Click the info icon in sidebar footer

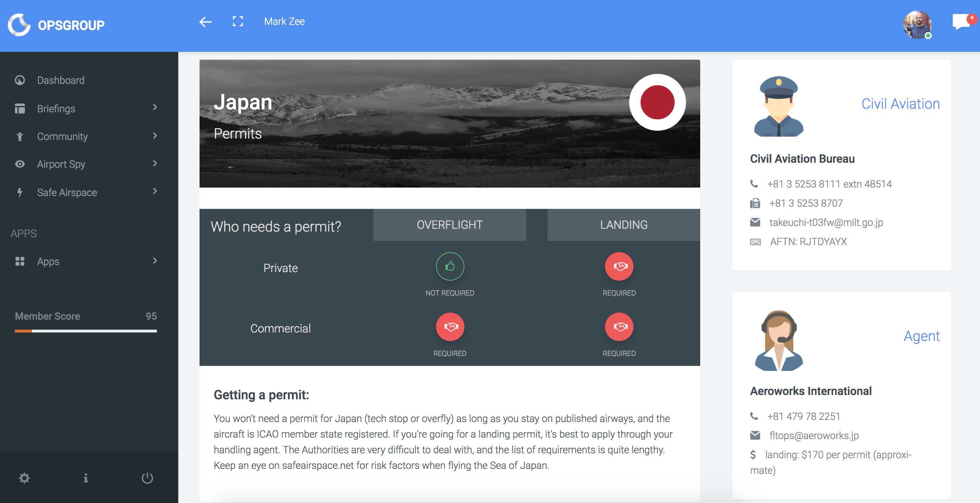pyautogui.click(x=86, y=477)
